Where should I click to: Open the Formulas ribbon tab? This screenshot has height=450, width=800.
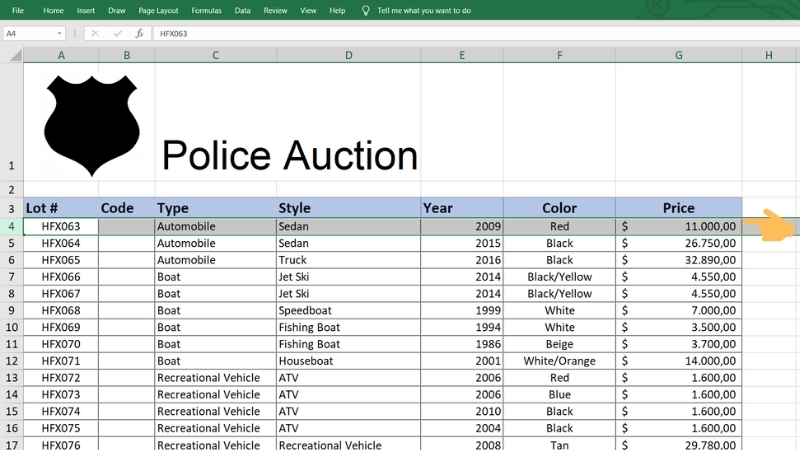tap(206, 10)
